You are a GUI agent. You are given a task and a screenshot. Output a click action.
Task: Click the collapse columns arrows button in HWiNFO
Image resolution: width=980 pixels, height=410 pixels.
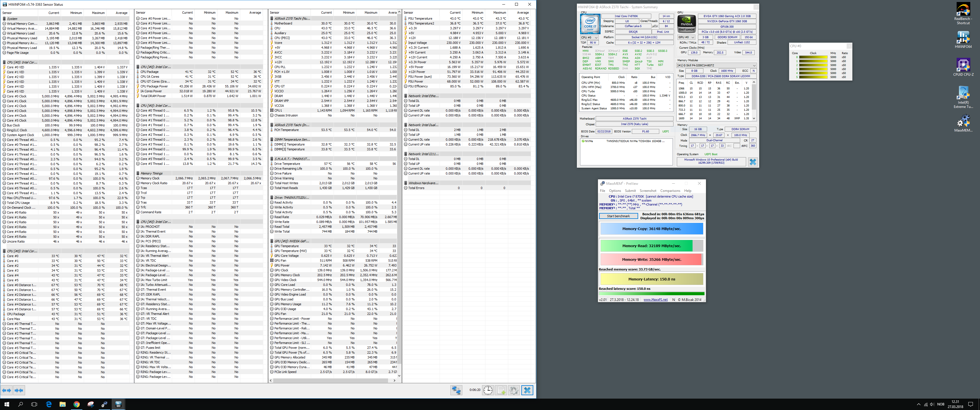19,390
